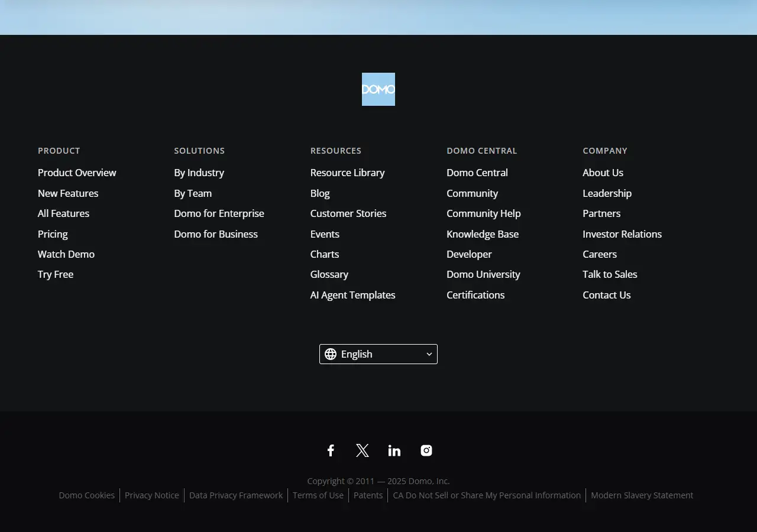Open Domo's Instagram profile icon

click(426, 450)
